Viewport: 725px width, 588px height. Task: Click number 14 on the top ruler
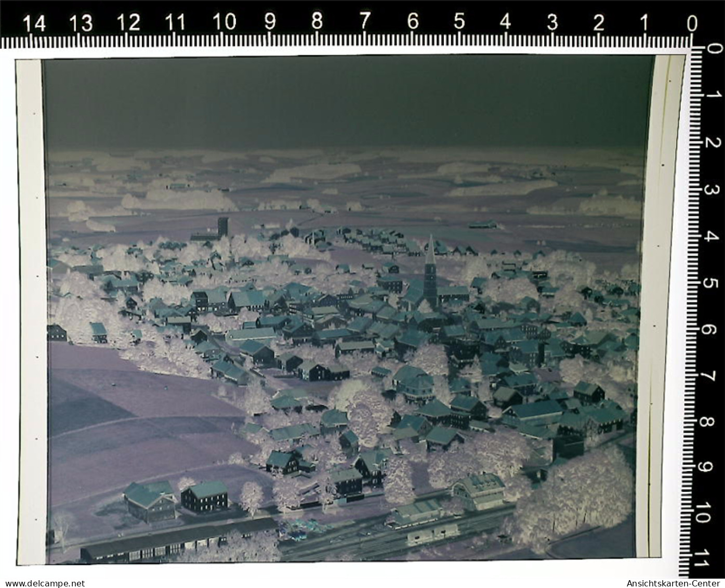(34, 23)
